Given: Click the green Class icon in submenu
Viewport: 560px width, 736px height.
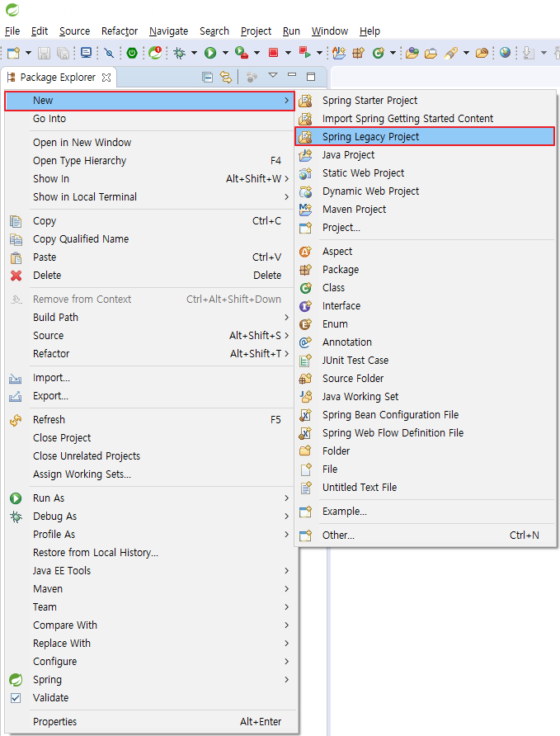Looking at the screenshot, I should tap(305, 288).
